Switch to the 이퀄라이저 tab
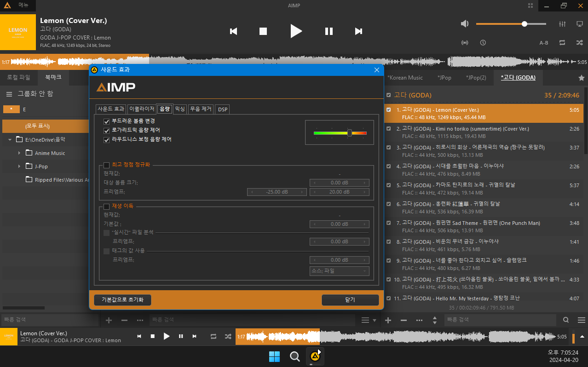 [141, 109]
